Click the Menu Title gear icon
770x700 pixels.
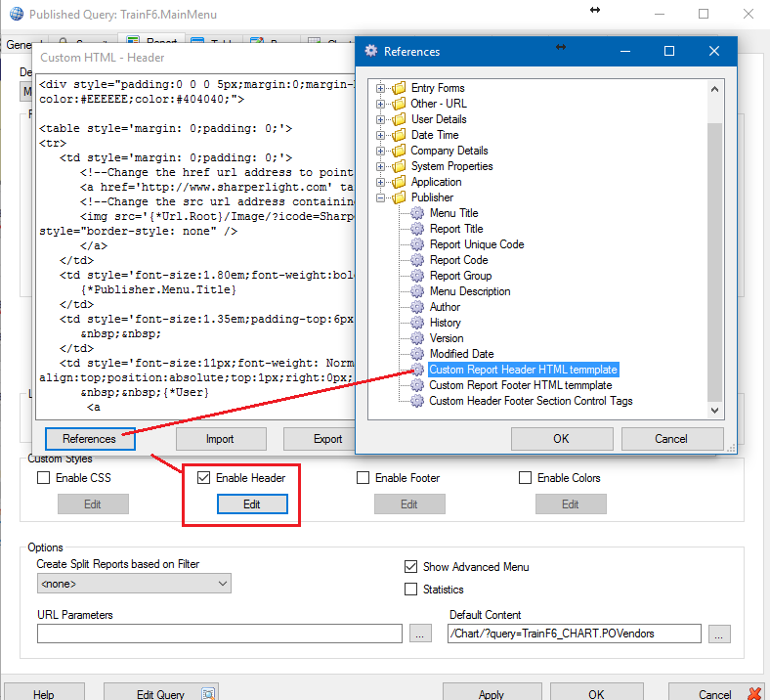[x=417, y=213]
